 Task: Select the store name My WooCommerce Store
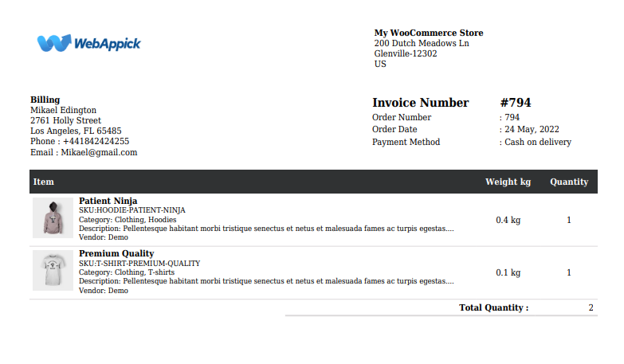[429, 33]
